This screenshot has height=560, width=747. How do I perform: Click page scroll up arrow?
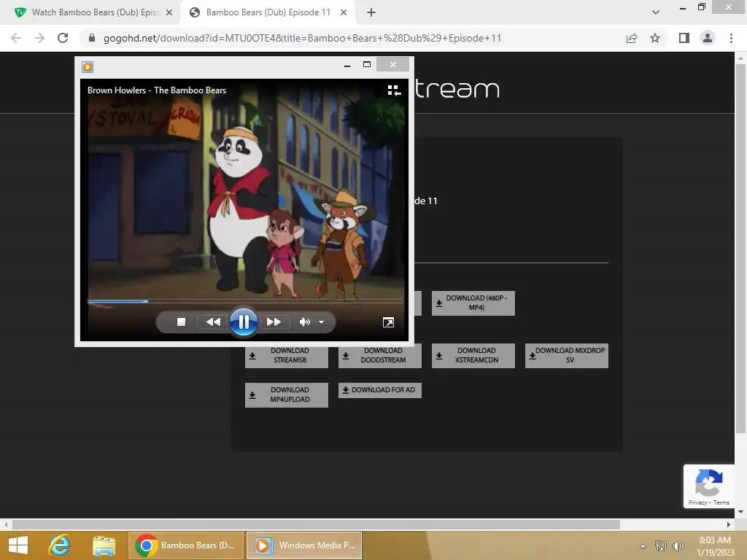pos(740,58)
